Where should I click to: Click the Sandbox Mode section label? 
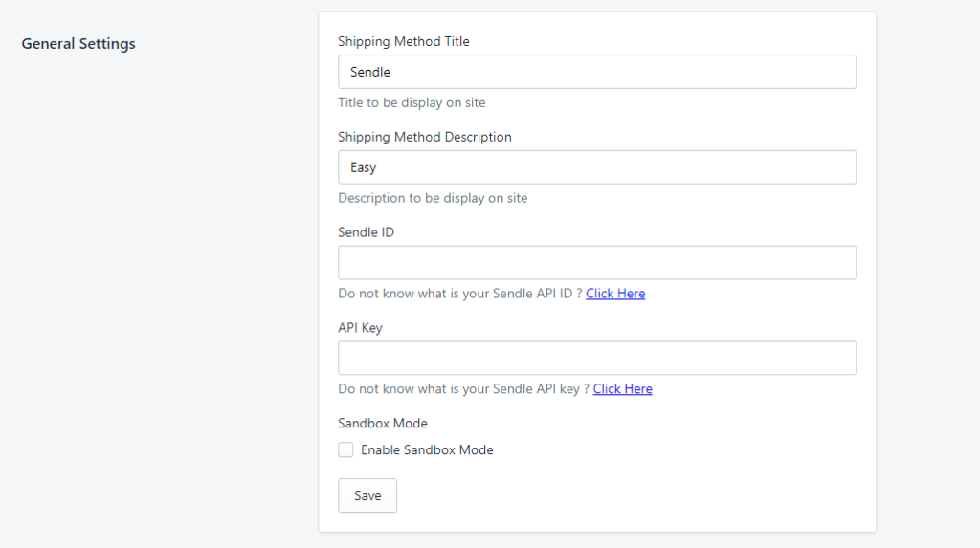383,423
